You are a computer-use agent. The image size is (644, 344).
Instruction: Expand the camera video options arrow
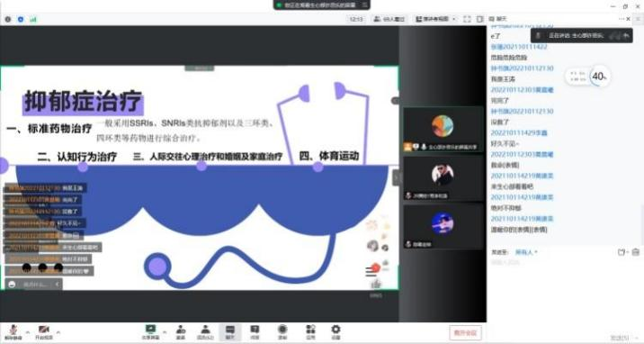click(58, 331)
